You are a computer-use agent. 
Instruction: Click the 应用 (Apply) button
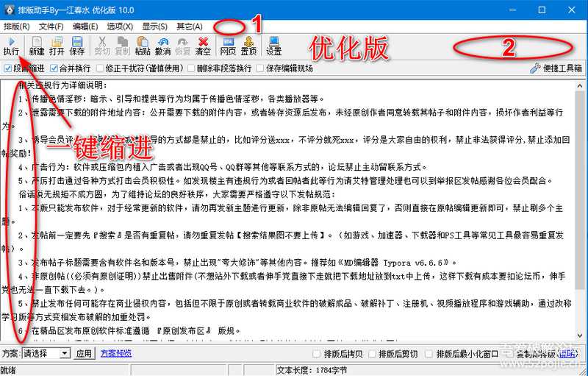coord(85,354)
